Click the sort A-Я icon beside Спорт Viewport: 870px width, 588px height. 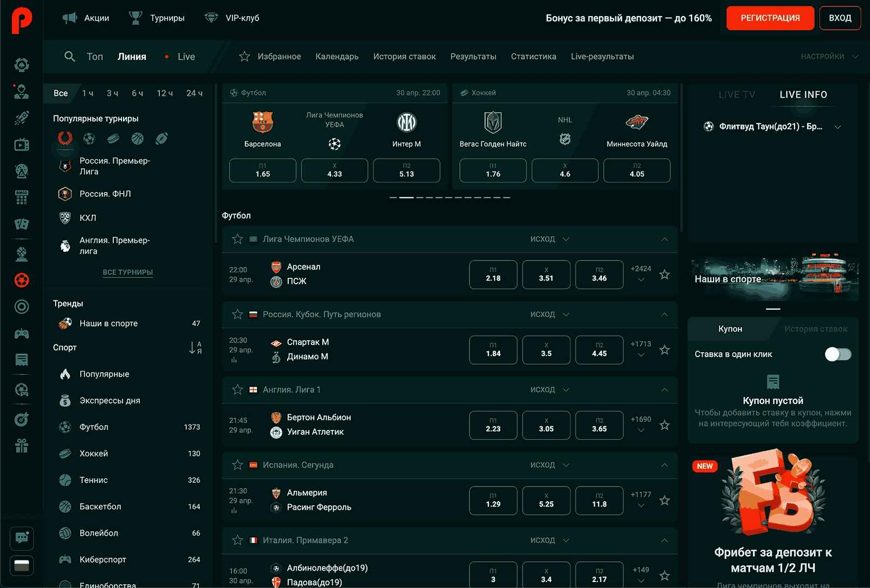(x=195, y=348)
